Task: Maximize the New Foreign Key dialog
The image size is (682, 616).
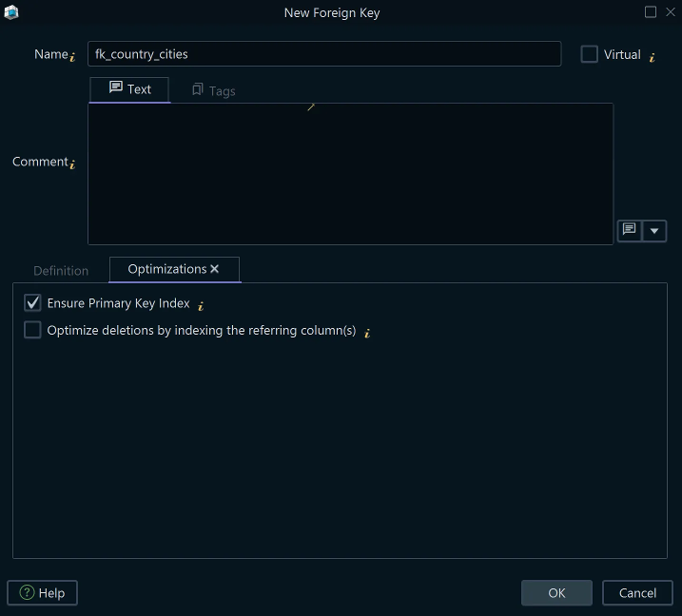Action: (x=651, y=11)
